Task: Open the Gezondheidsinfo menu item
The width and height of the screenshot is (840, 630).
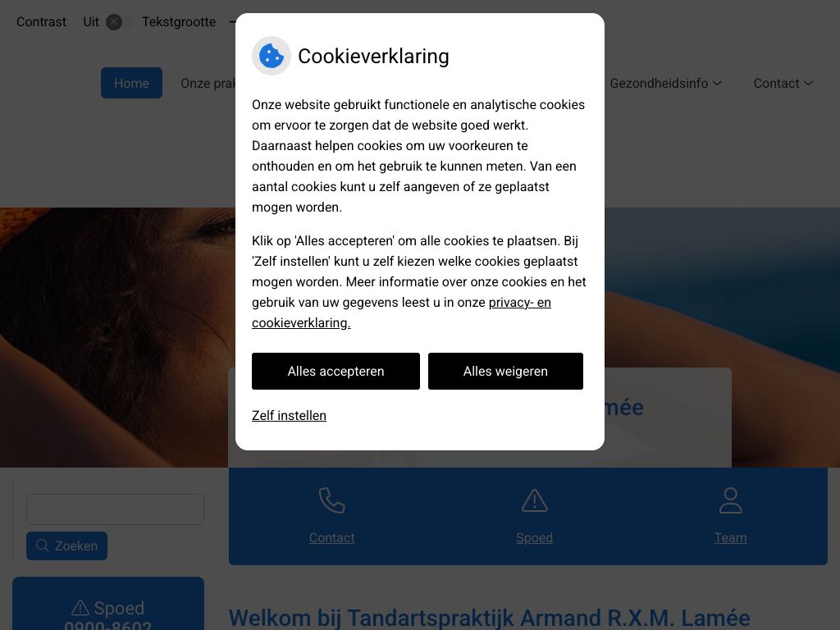Action: 659,83
